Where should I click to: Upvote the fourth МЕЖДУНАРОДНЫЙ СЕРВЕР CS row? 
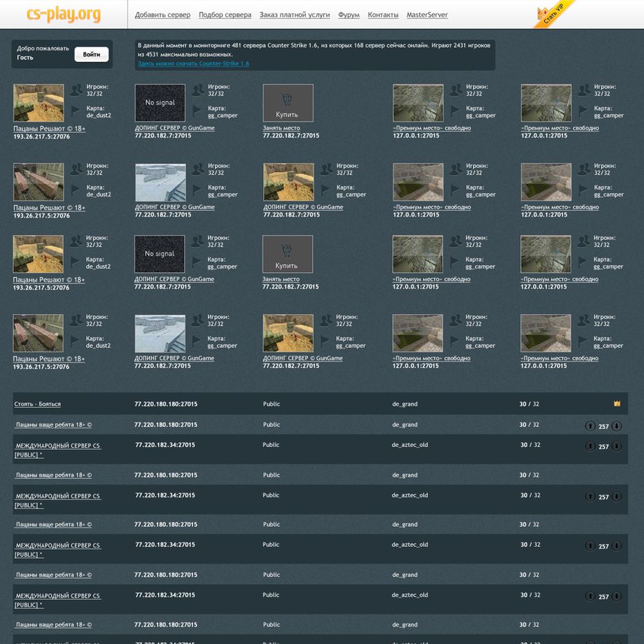tap(590, 596)
